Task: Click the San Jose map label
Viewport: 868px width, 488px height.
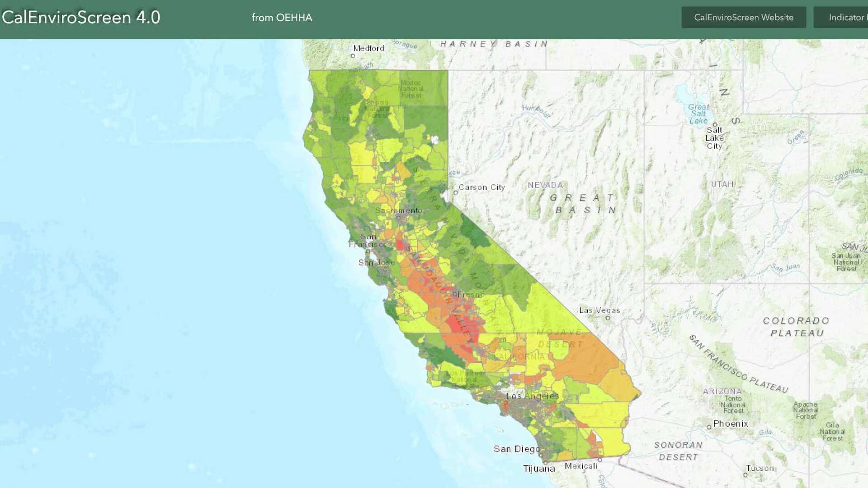Action: [x=377, y=263]
